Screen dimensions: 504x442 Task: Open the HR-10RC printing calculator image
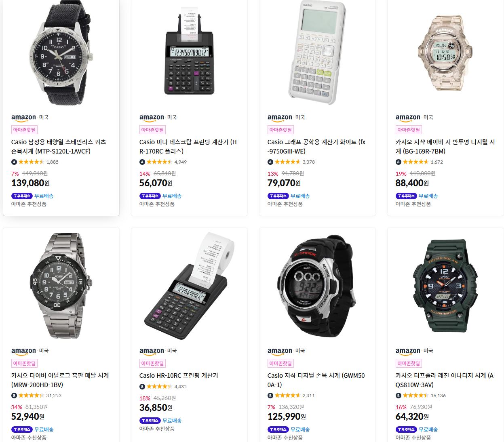pos(189,286)
